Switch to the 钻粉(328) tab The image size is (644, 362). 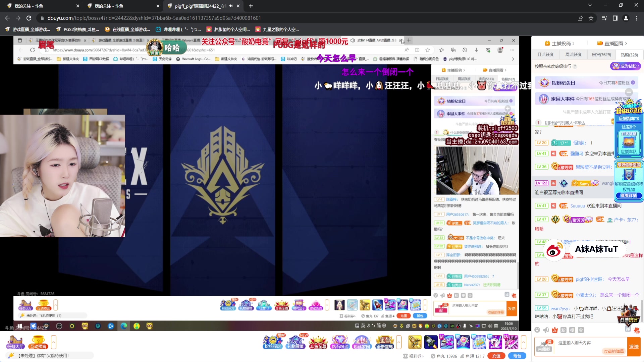coord(630,55)
